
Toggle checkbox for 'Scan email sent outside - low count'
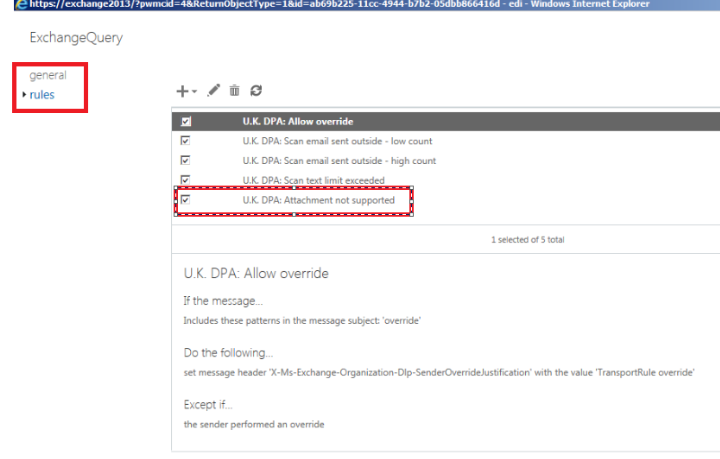pos(184,142)
